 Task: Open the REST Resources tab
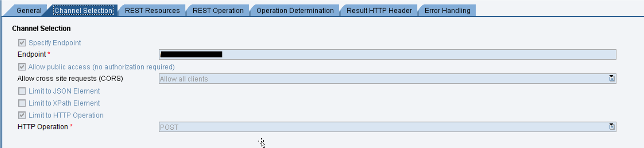(152, 10)
